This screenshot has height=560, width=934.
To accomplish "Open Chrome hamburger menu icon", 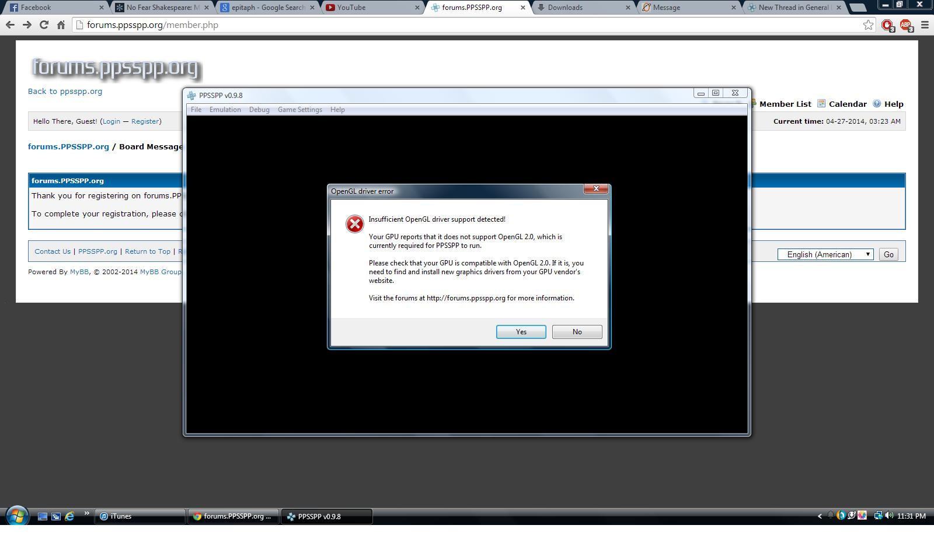I will (x=925, y=25).
